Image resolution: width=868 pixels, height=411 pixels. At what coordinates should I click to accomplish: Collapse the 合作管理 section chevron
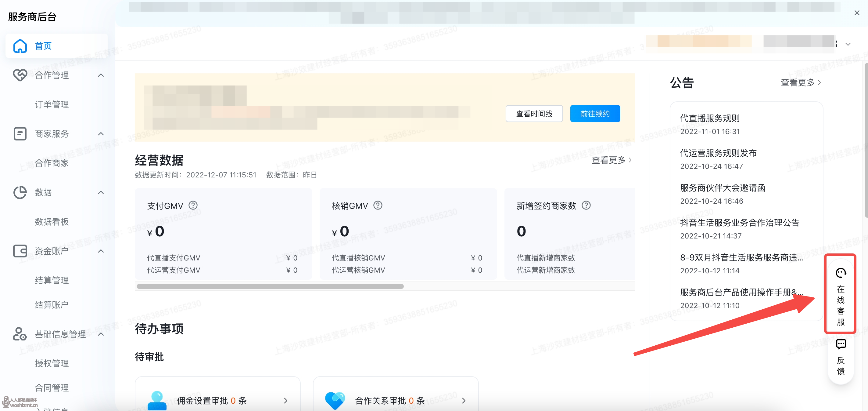101,75
